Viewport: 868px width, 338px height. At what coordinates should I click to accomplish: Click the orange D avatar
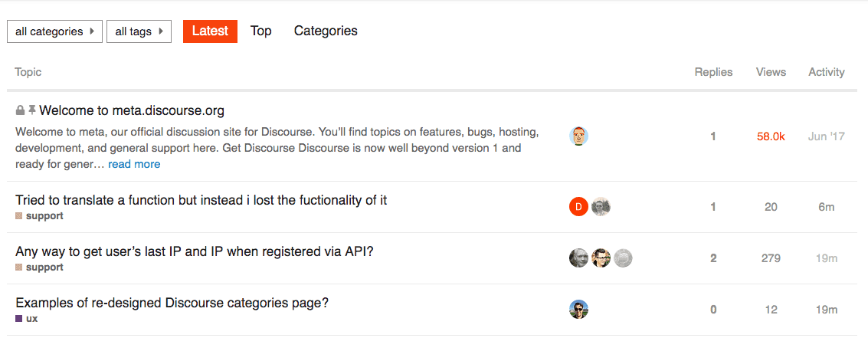[578, 207]
